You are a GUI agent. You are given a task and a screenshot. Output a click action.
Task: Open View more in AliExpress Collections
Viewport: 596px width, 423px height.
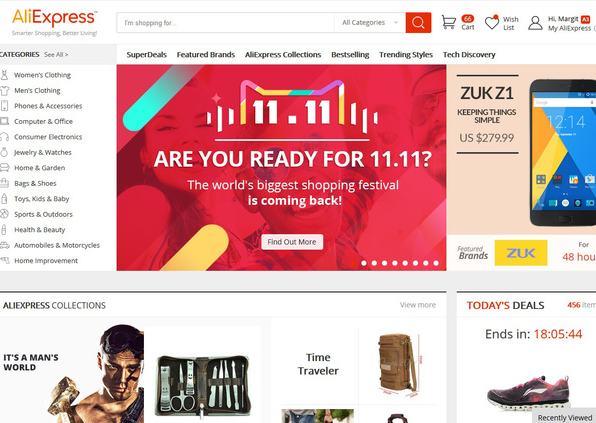[418, 305]
